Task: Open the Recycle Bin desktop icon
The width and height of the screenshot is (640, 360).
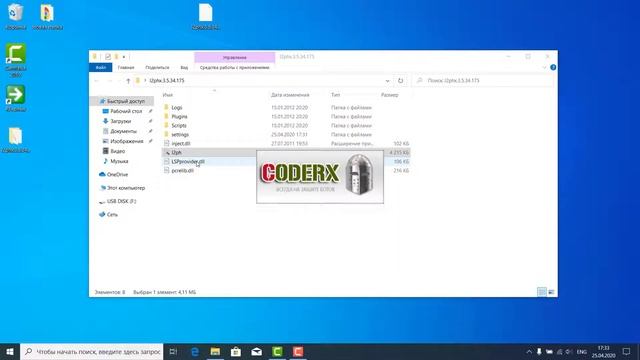Action: point(16,16)
